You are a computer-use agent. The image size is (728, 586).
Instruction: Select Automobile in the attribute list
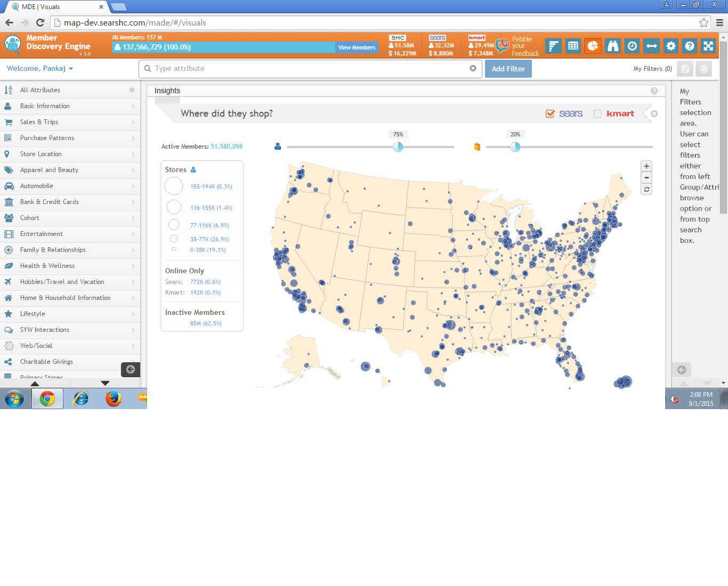[36, 186]
